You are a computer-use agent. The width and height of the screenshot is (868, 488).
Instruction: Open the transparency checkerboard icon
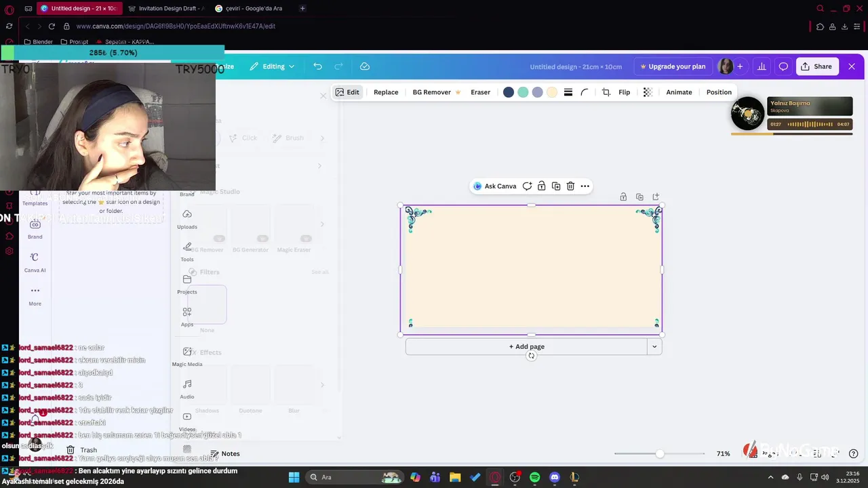tap(648, 92)
